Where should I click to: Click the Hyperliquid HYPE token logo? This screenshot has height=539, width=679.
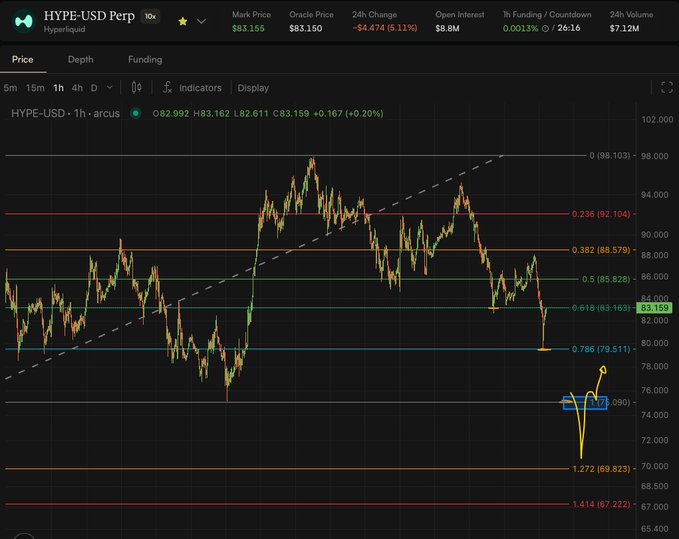[23, 21]
